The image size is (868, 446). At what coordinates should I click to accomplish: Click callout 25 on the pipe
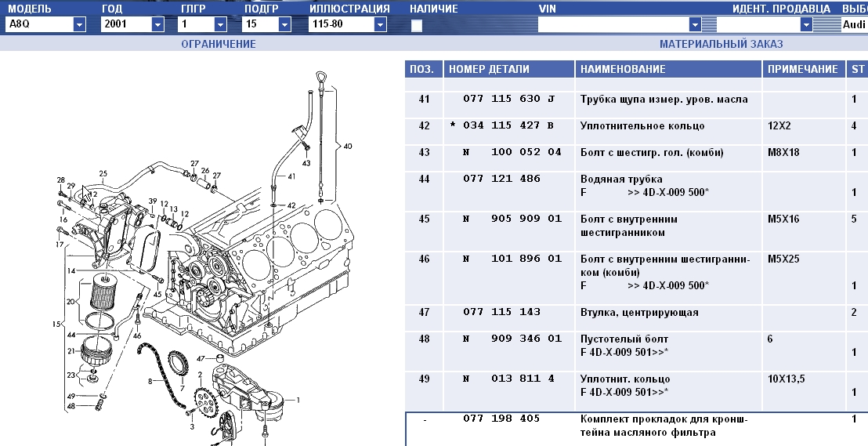click(103, 173)
